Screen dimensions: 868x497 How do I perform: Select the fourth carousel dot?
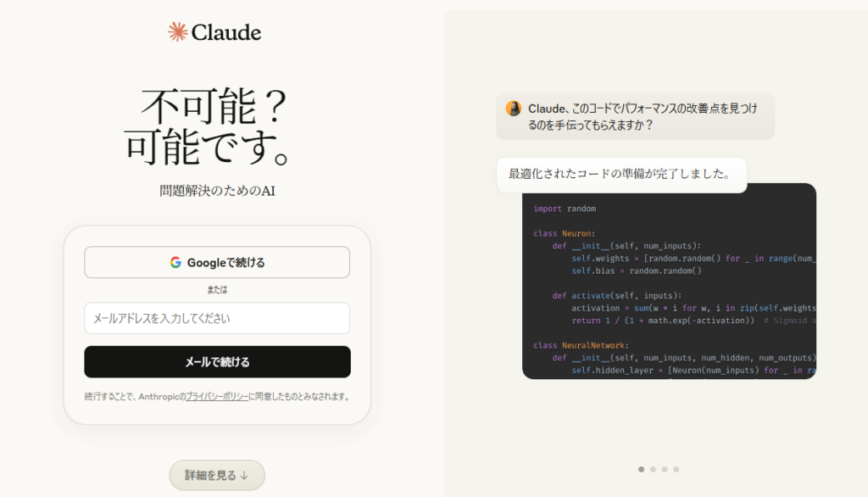[676, 469]
